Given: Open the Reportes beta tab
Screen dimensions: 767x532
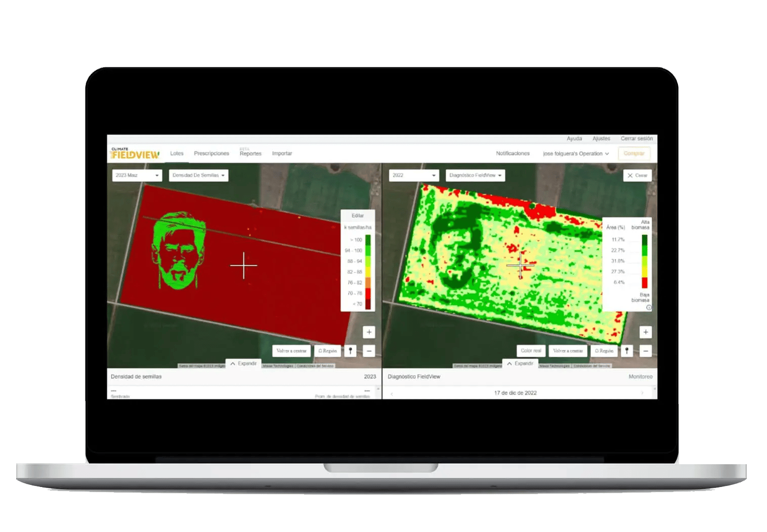Looking at the screenshot, I should (x=250, y=153).
